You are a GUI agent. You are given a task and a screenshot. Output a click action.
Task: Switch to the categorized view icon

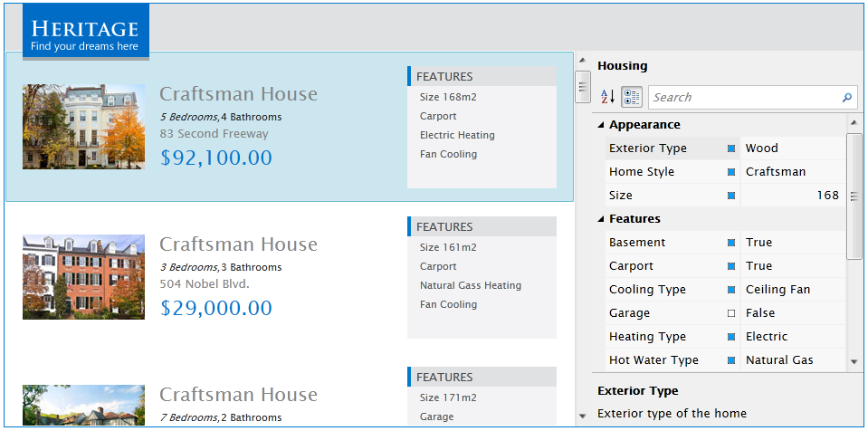coord(632,97)
